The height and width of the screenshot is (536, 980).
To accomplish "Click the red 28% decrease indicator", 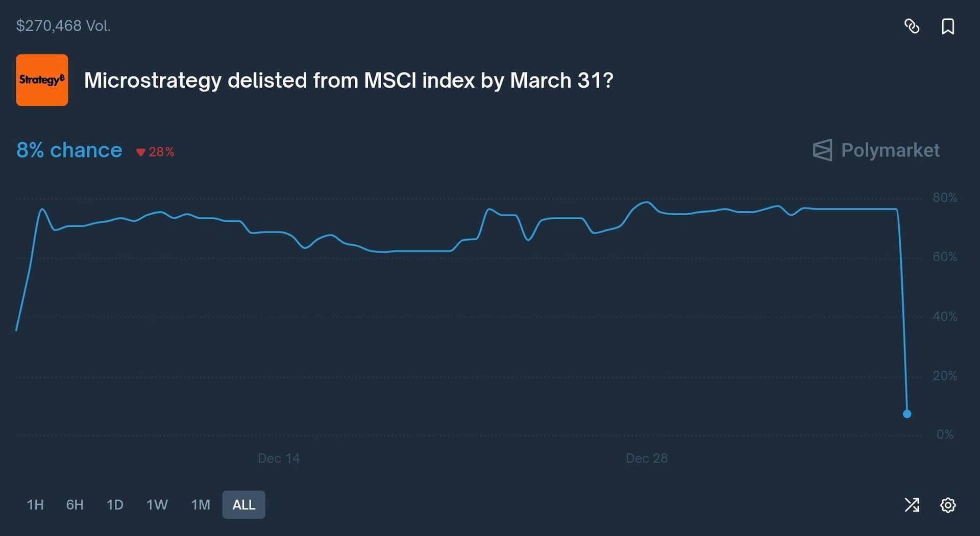I will point(156,152).
